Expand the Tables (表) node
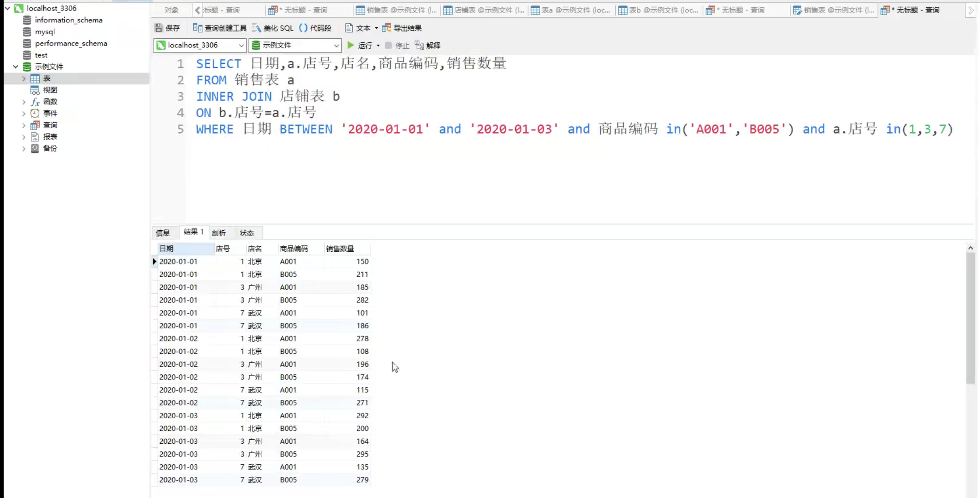The height and width of the screenshot is (498, 980). [x=24, y=78]
